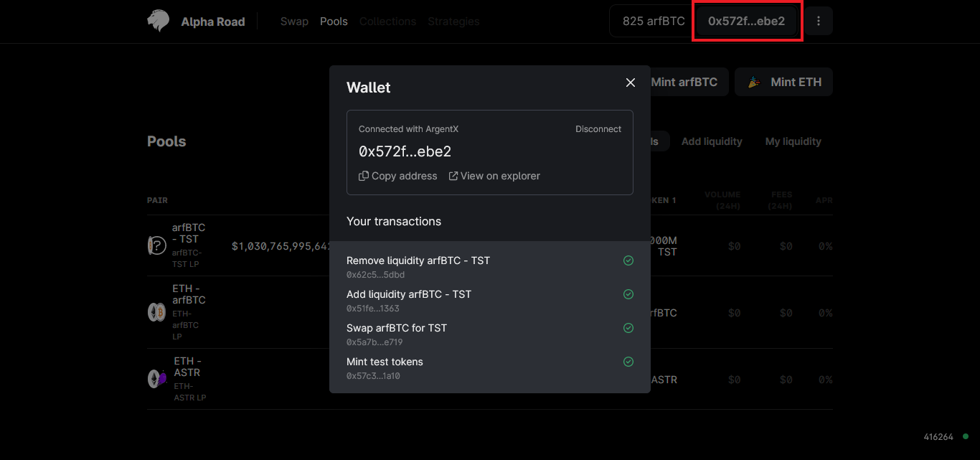Screen dimensions: 980x460
Task: Disconnect the ArgentX wallet
Action: click(x=598, y=129)
